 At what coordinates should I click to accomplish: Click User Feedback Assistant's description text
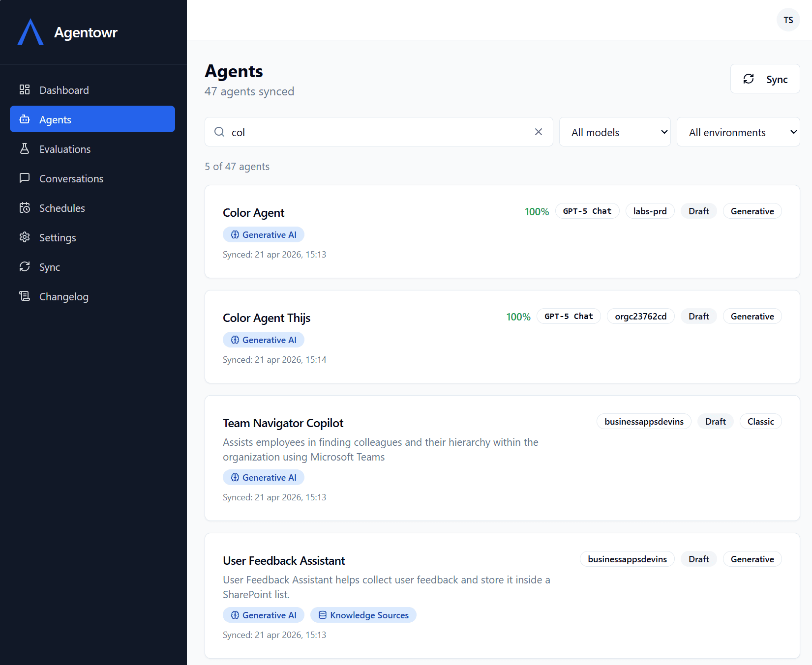tap(387, 587)
